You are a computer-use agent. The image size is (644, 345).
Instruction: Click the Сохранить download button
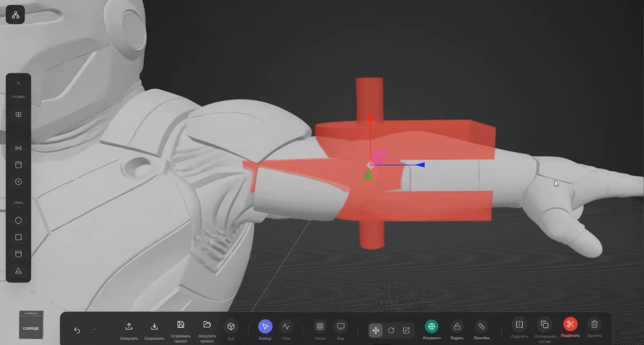154,330
